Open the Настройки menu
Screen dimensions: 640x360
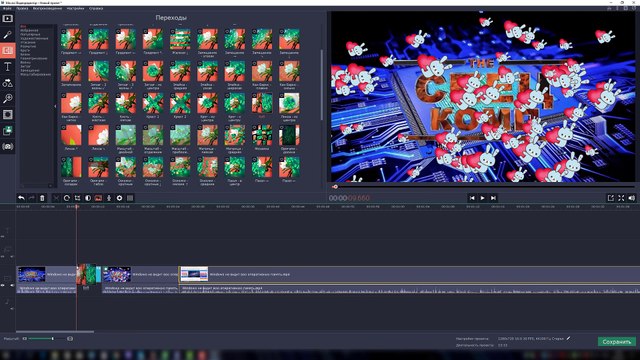pos(76,8)
